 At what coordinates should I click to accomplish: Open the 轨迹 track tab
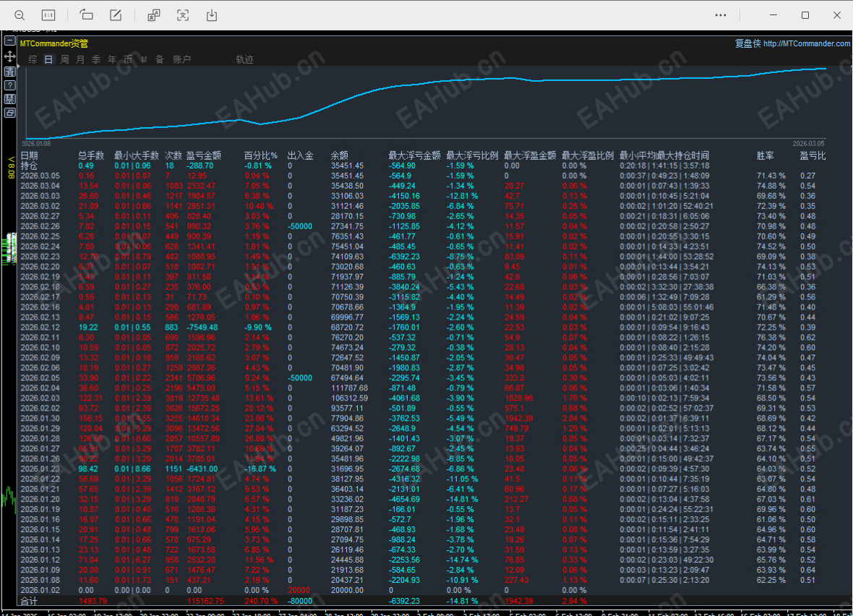(245, 59)
